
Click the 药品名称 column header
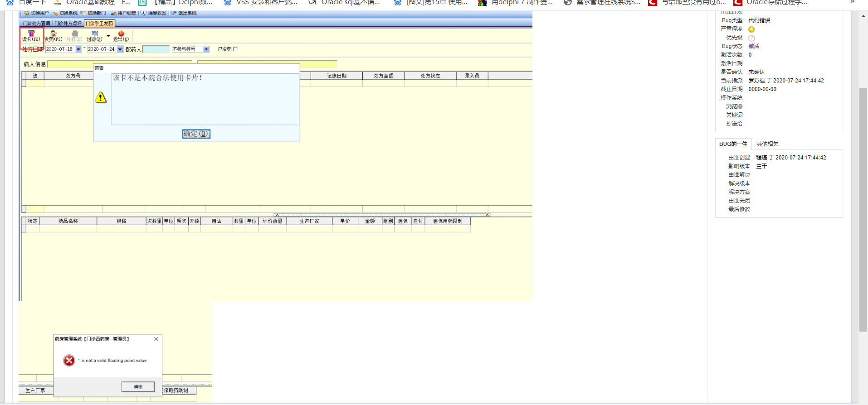[x=68, y=221]
